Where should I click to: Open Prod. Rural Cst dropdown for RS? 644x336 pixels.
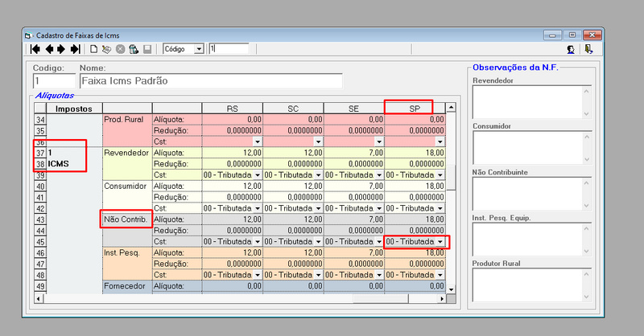click(x=258, y=142)
